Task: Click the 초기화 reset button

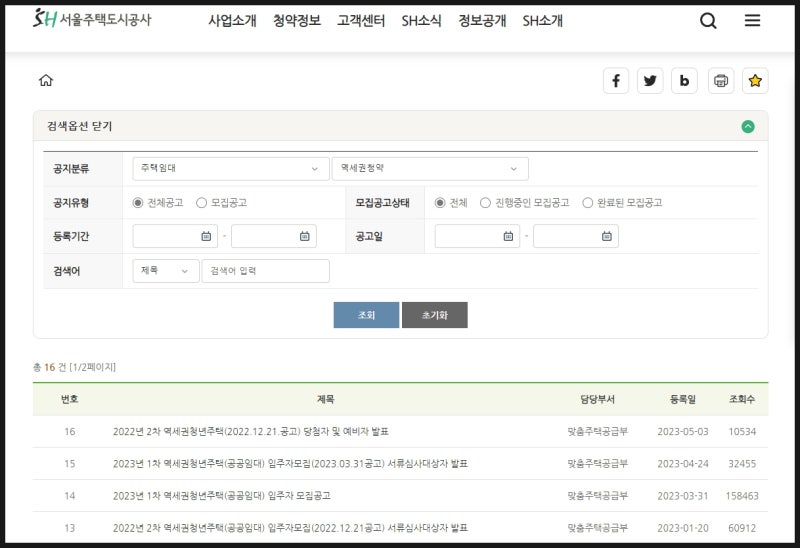Action: coord(435,315)
